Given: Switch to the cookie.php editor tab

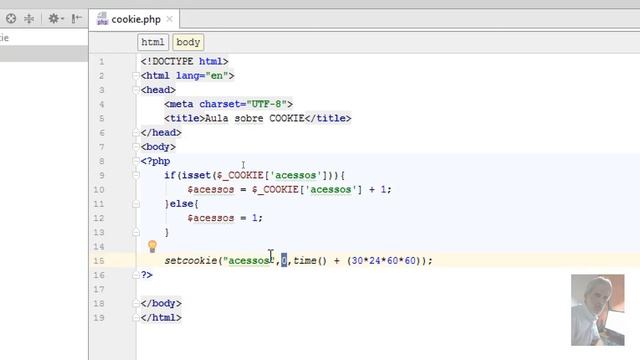Looking at the screenshot, I should (134, 19).
